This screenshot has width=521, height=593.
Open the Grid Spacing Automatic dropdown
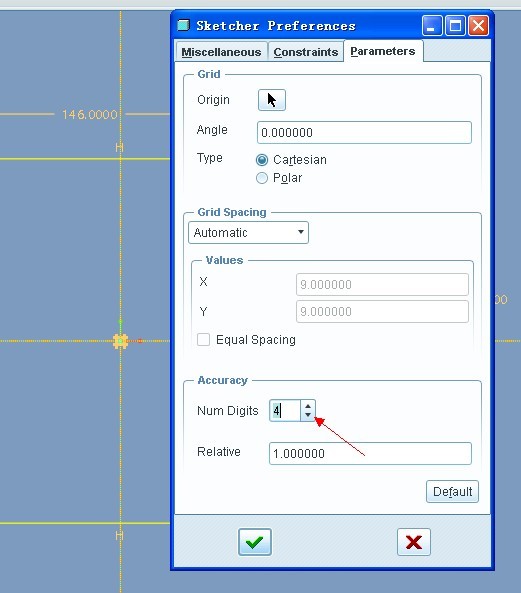[x=248, y=232]
